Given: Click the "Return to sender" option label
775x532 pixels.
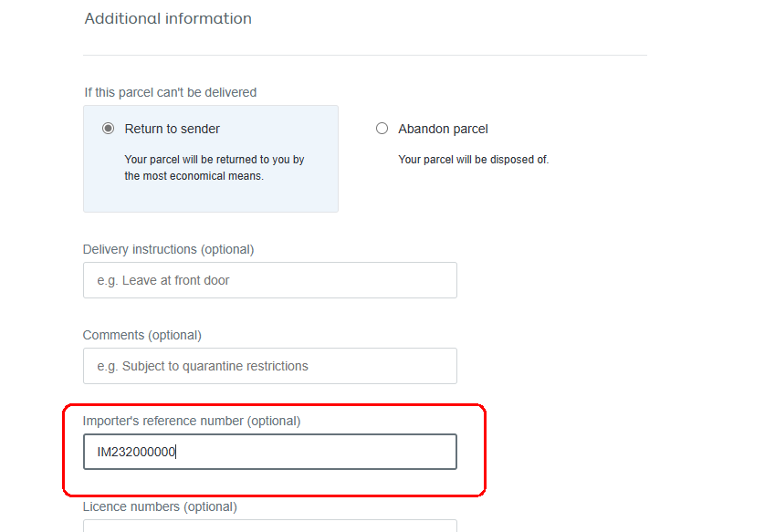Looking at the screenshot, I should [173, 129].
